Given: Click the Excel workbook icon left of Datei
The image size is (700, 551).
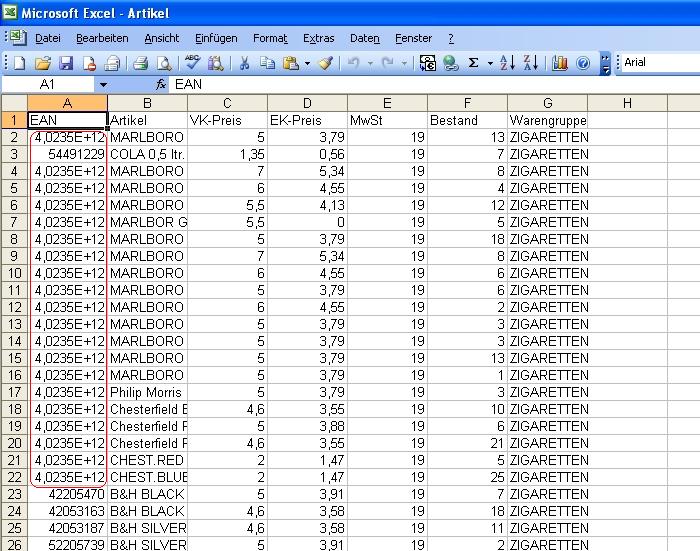Looking at the screenshot, I should (x=17, y=38).
